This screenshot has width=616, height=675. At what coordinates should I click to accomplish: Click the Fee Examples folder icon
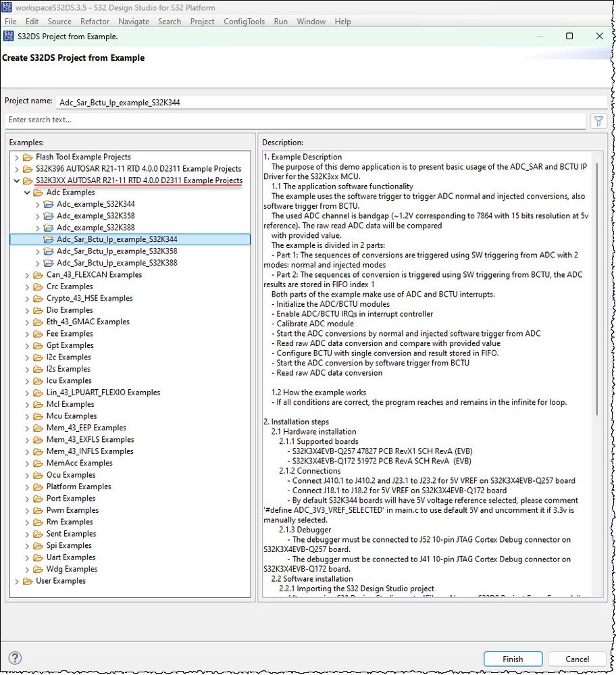[x=38, y=334]
